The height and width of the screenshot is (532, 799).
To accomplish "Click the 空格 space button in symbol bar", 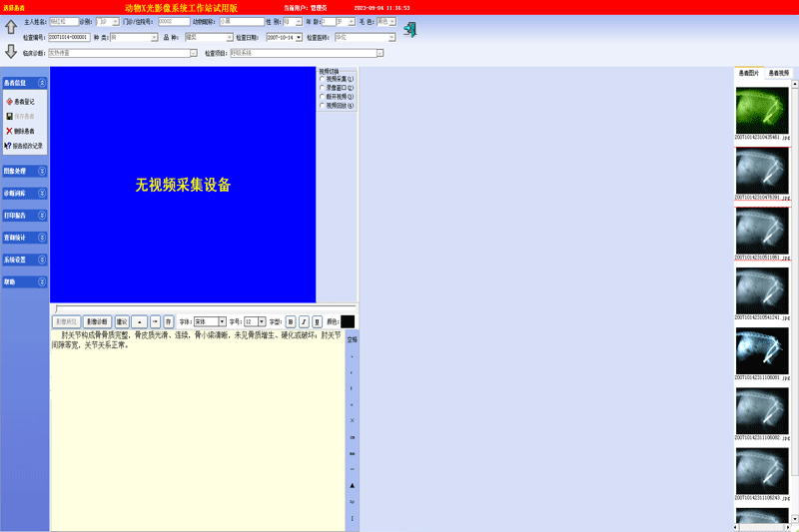I will click(x=353, y=339).
